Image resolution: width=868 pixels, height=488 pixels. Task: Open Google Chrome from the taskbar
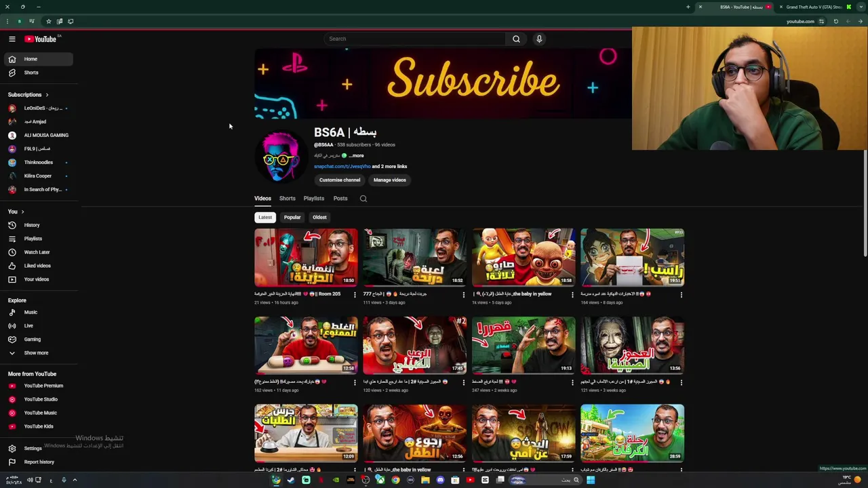(x=395, y=480)
